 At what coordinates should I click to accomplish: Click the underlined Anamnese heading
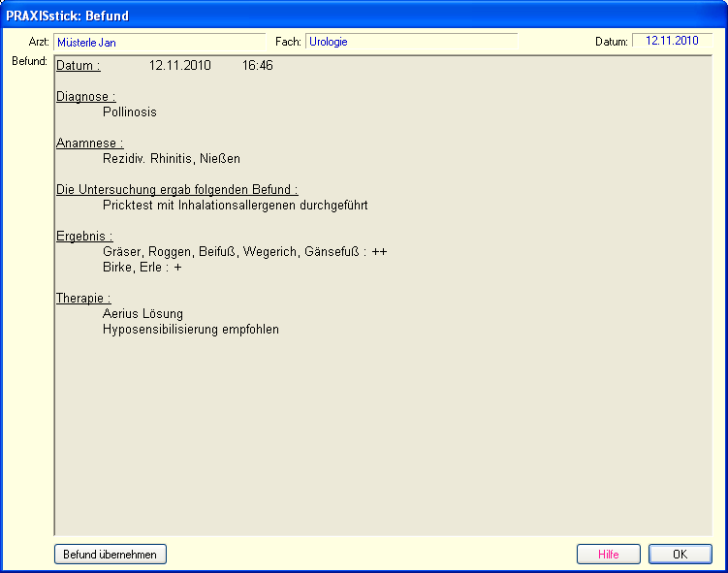89,143
